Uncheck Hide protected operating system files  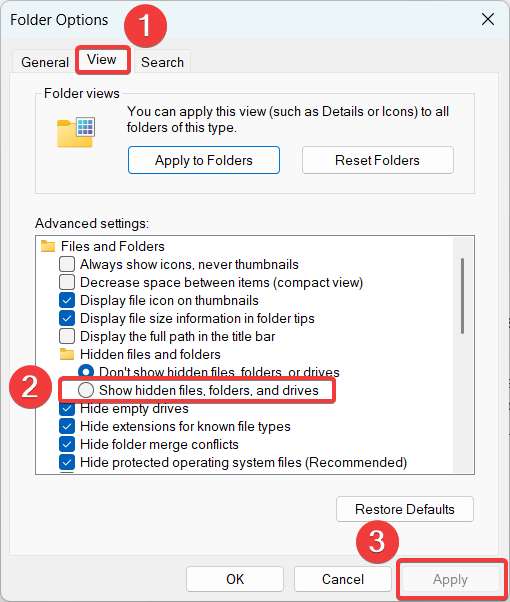pos(67,462)
